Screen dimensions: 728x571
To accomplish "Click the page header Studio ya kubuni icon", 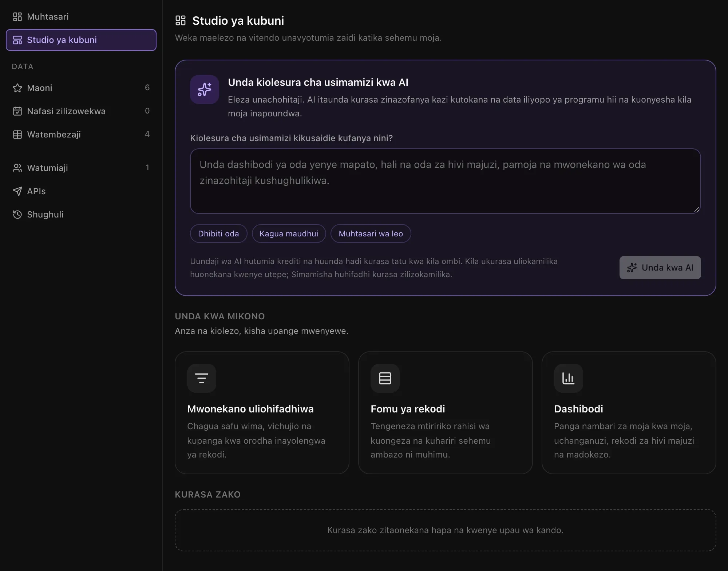I will (x=181, y=20).
